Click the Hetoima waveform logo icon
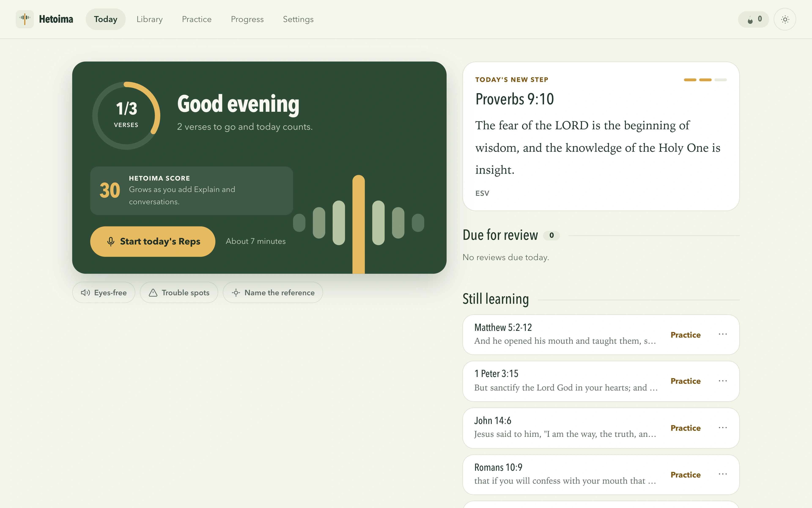The width and height of the screenshot is (812, 508). 25,19
